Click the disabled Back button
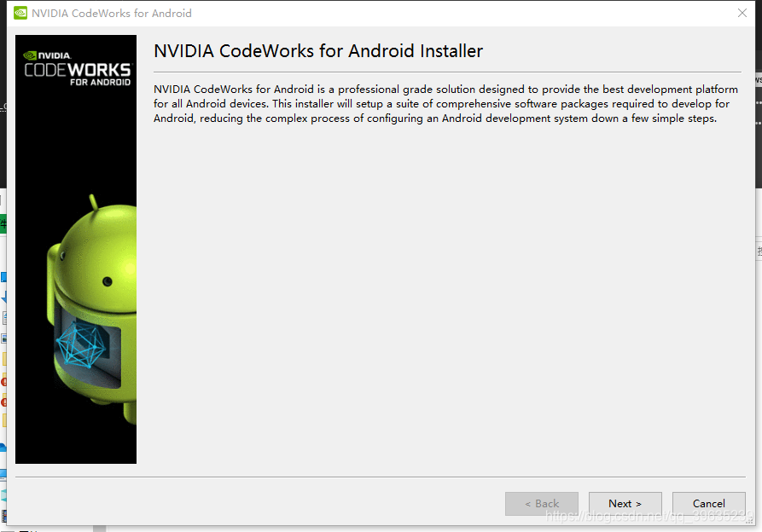Viewport: 762px width, 532px height. pos(542,503)
